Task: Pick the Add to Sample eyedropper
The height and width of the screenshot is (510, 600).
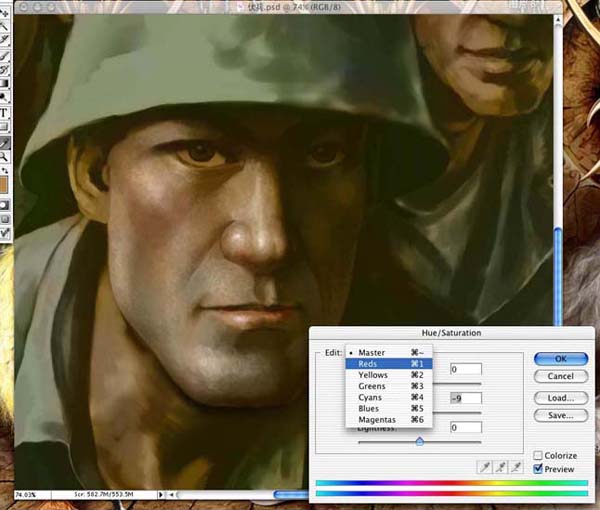Action: pos(501,467)
